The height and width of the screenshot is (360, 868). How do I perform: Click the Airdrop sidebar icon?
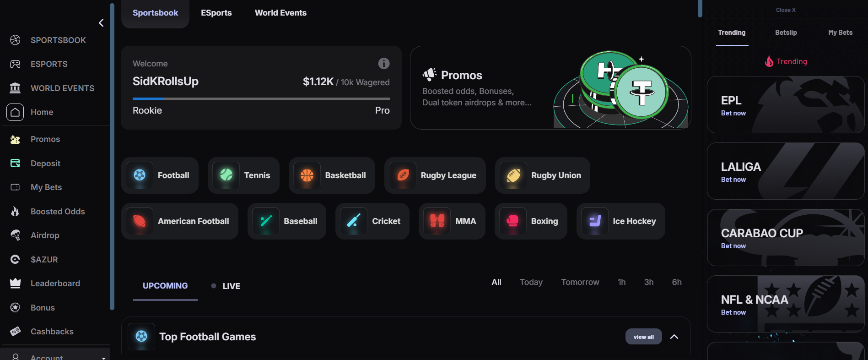[x=15, y=235]
